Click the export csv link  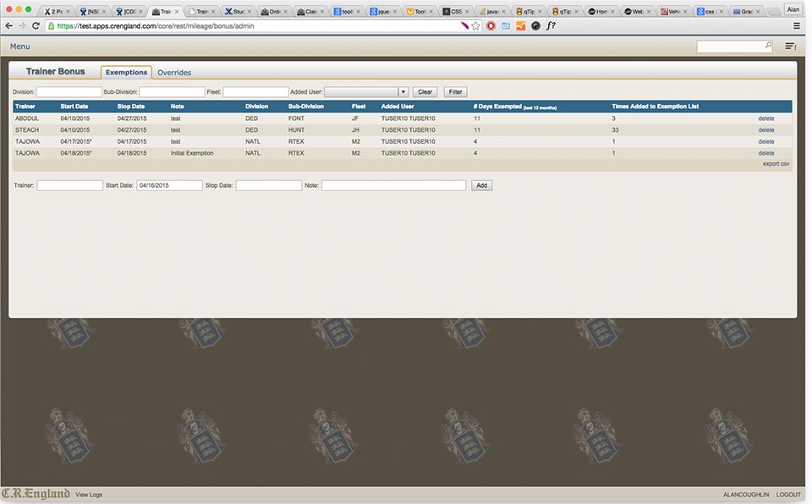coord(776,164)
